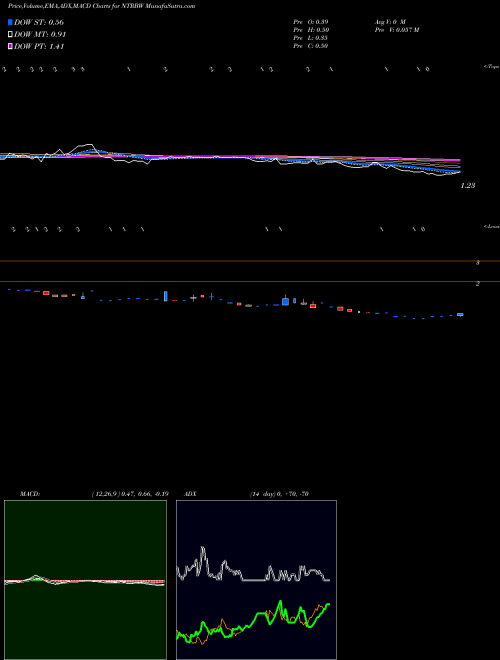Click the tall blue candlestick in the middle of the price row
The image size is (500, 660).
click(x=166, y=296)
